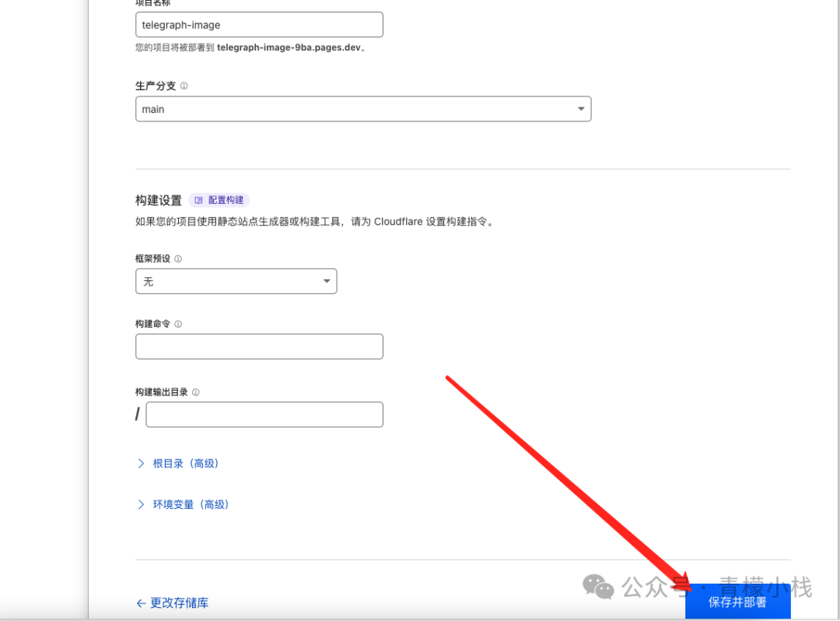Click the telegraph-image-9ba.pages.dev domain text
This screenshot has height=621, width=840.
289,47
